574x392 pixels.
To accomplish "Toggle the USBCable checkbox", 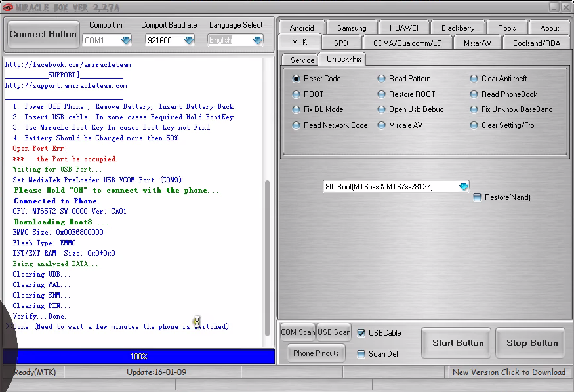I will 361,333.
